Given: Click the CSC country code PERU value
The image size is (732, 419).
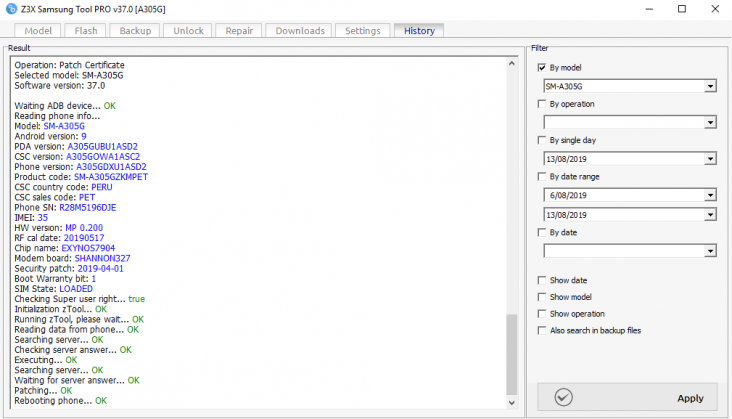Looking at the screenshot, I should coord(102,187).
